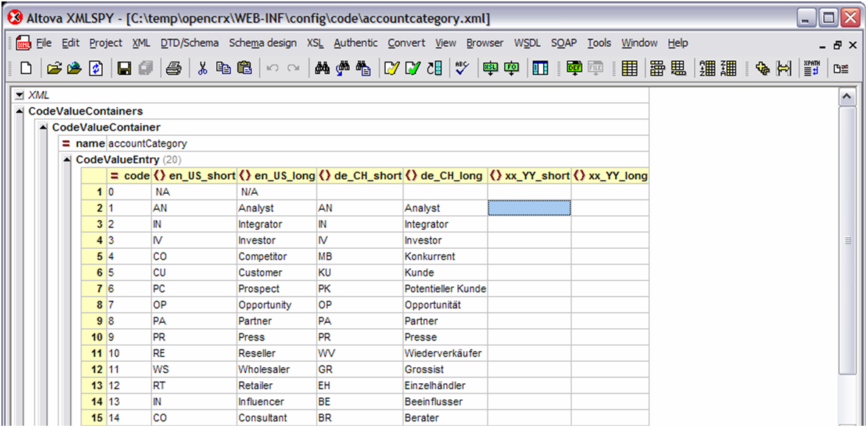This screenshot has width=868, height=428.
Task: Restore the document window via inner restore button
Action: click(x=838, y=46)
